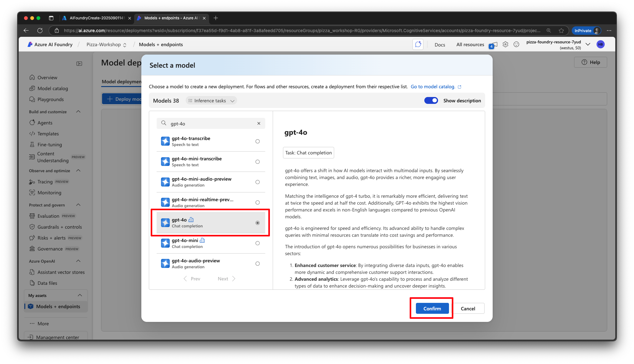This screenshot has width=634, height=364.
Task: Open the feedback smiley icon
Action: tap(516, 45)
